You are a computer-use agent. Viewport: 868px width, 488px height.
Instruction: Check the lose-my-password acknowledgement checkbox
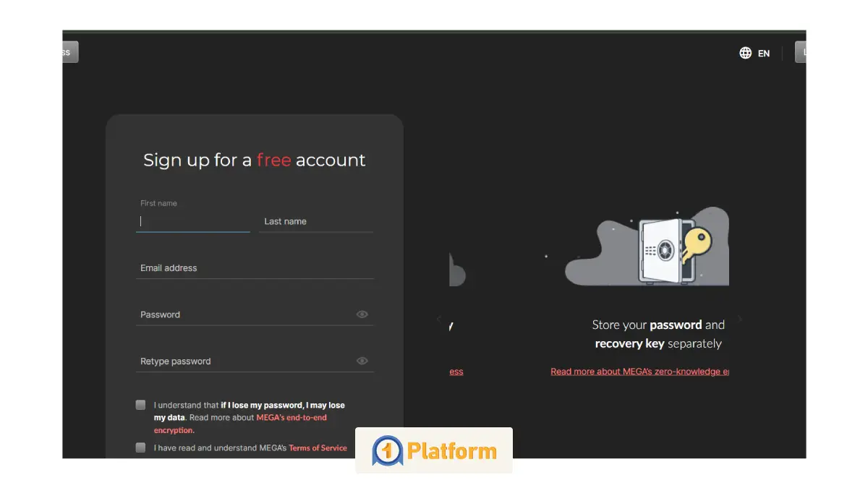(x=140, y=405)
